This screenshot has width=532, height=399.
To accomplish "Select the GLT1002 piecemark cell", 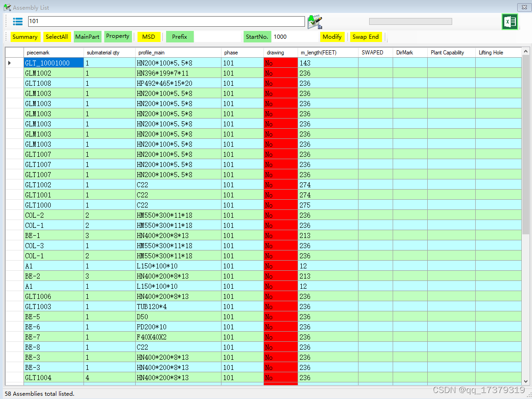I will point(54,185).
